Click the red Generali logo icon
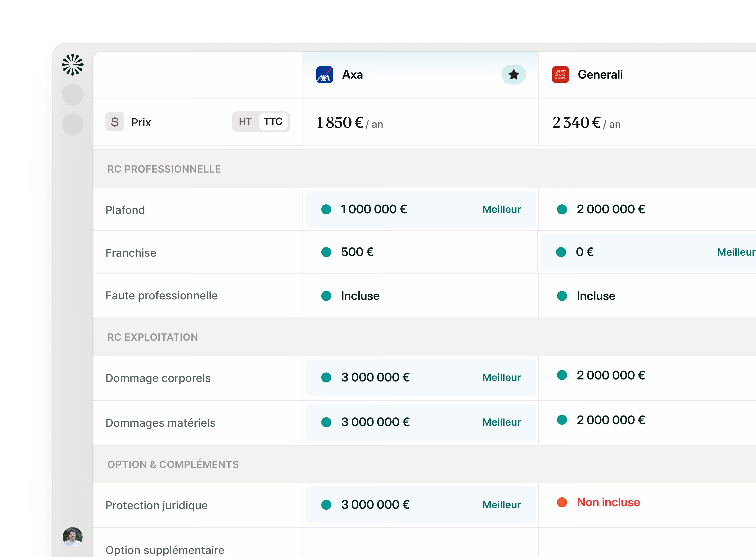The width and height of the screenshot is (756, 557). pyautogui.click(x=560, y=75)
